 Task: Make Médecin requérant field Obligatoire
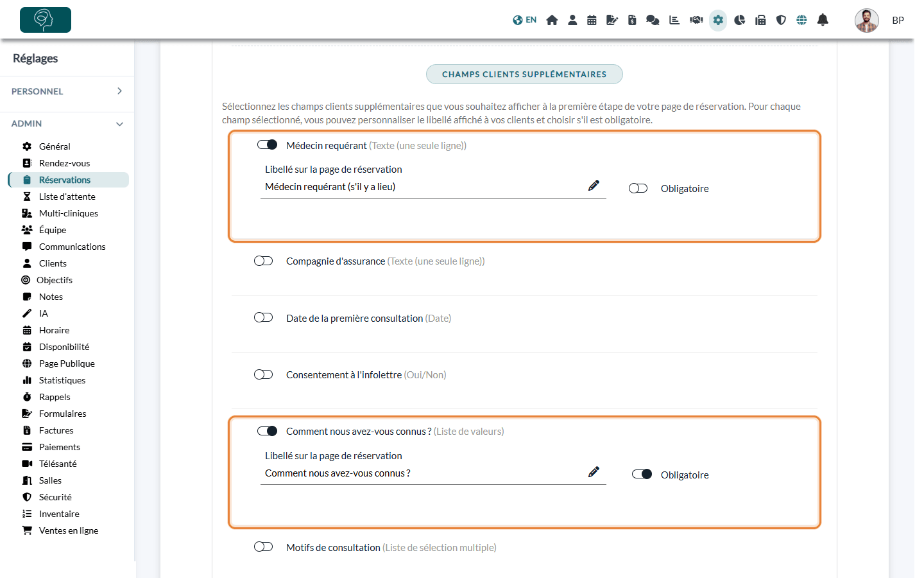[x=638, y=188]
